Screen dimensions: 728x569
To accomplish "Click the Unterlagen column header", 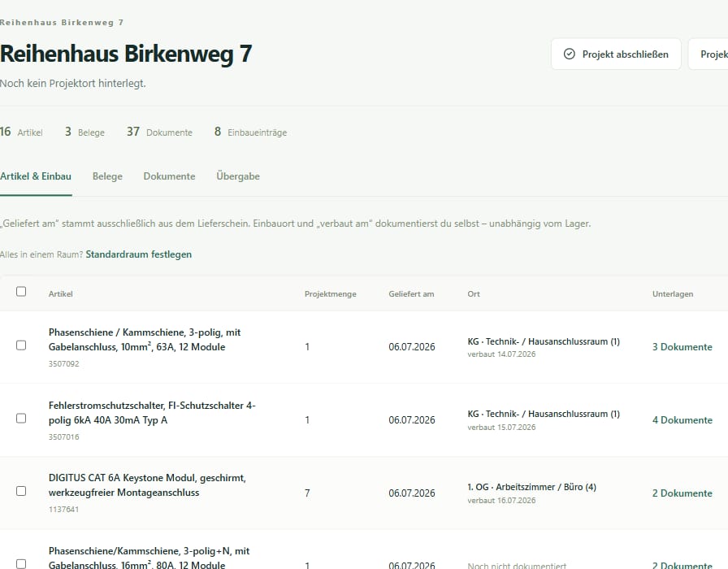I will point(673,294).
